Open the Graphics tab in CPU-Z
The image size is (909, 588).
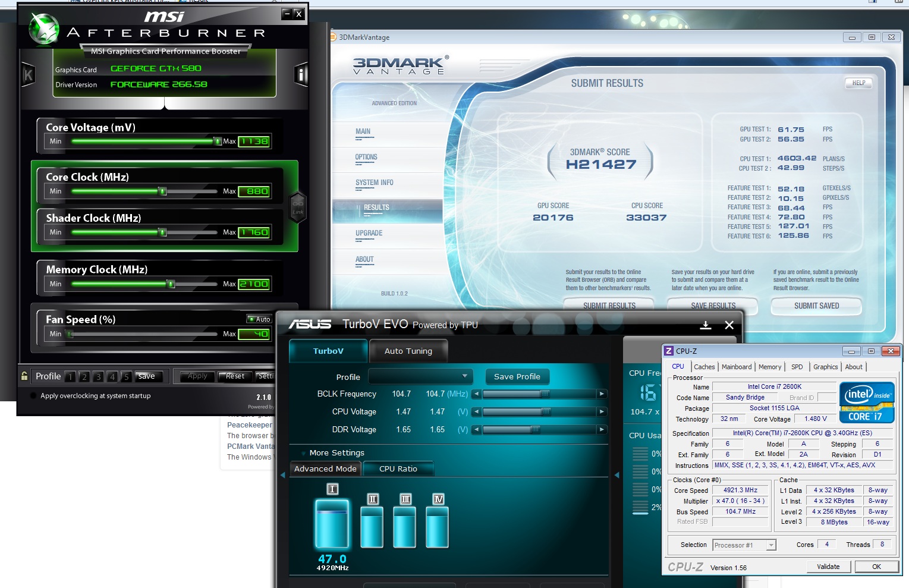[x=826, y=367]
